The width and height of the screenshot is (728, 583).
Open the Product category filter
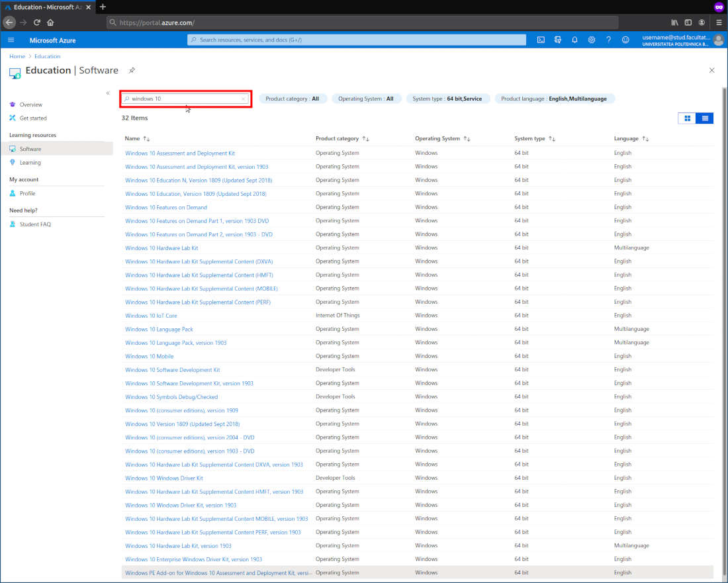point(292,98)
